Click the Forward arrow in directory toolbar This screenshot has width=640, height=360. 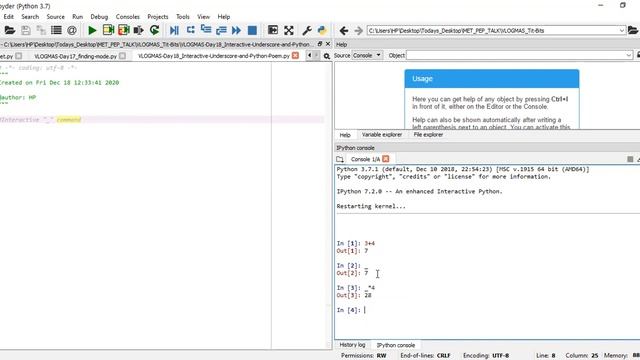(359, 31)
